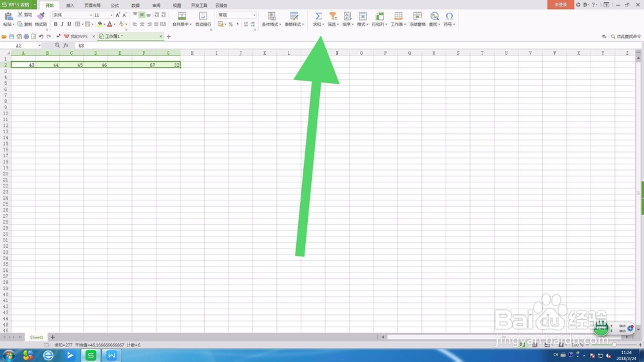
Task: Increase font size with the A+ icon
Action: (117, 15)
